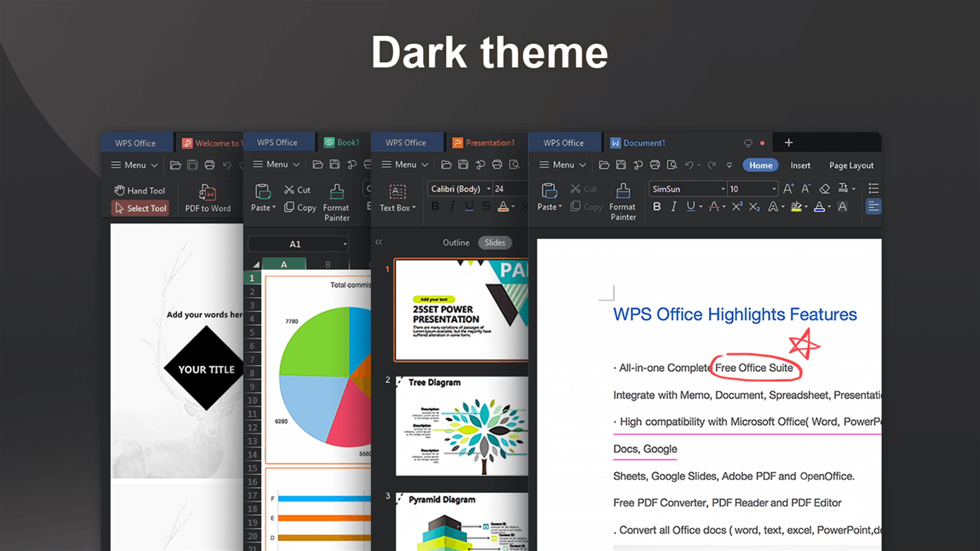
Task: Click the Outline view button
Action: tap(456, 243)
